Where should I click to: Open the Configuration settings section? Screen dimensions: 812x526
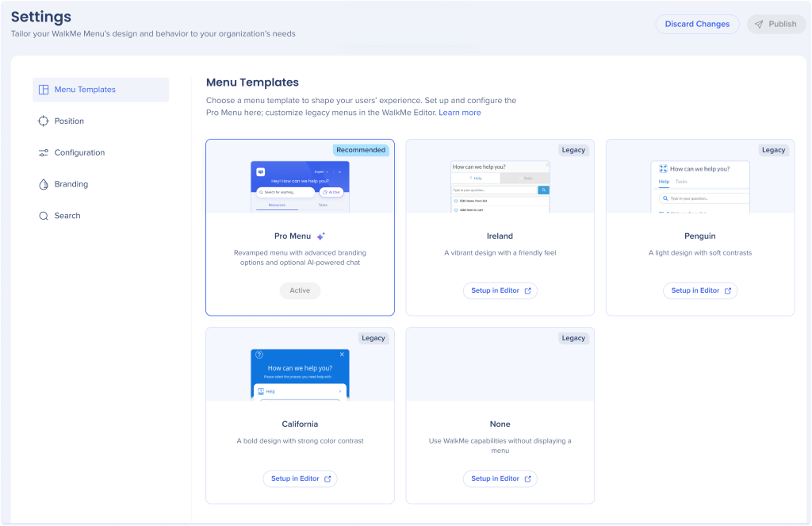pyautogui.click(x=79, y=153)
